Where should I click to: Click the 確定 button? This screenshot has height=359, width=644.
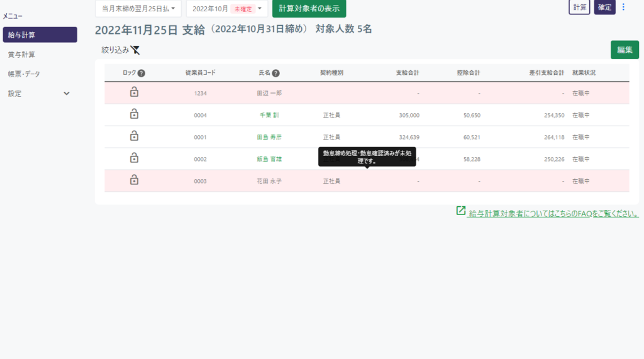pos(604,8)
